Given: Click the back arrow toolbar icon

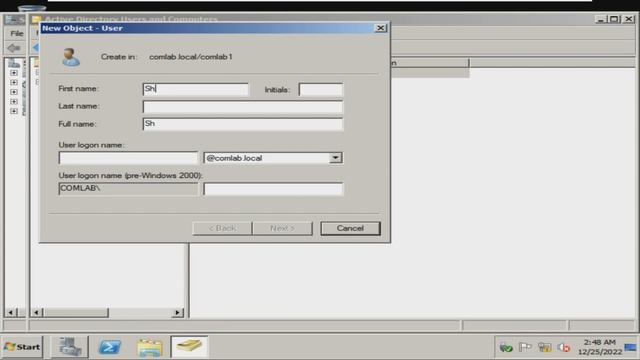Looking at the screenshot, I should (14, 48).
